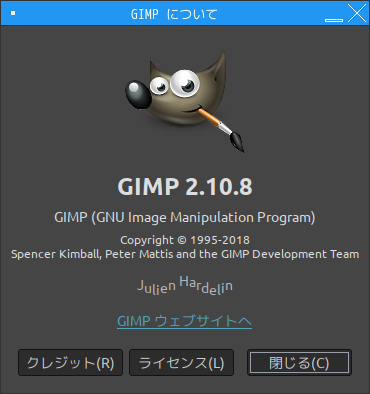Click the Spencer Kimball, Peter Mattis credit line

pyautogui.click(x=185, y=254)
